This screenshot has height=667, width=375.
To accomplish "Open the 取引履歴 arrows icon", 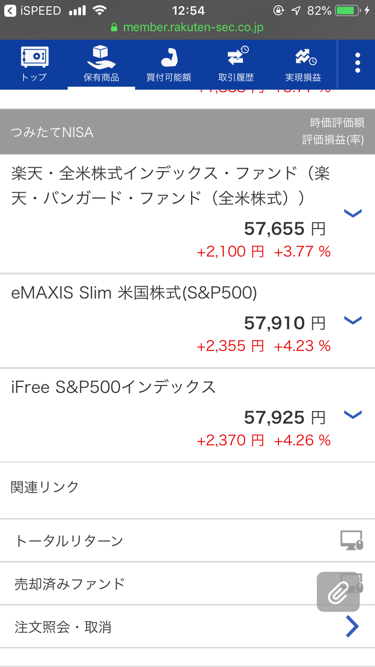I will [x=237, y=57].
